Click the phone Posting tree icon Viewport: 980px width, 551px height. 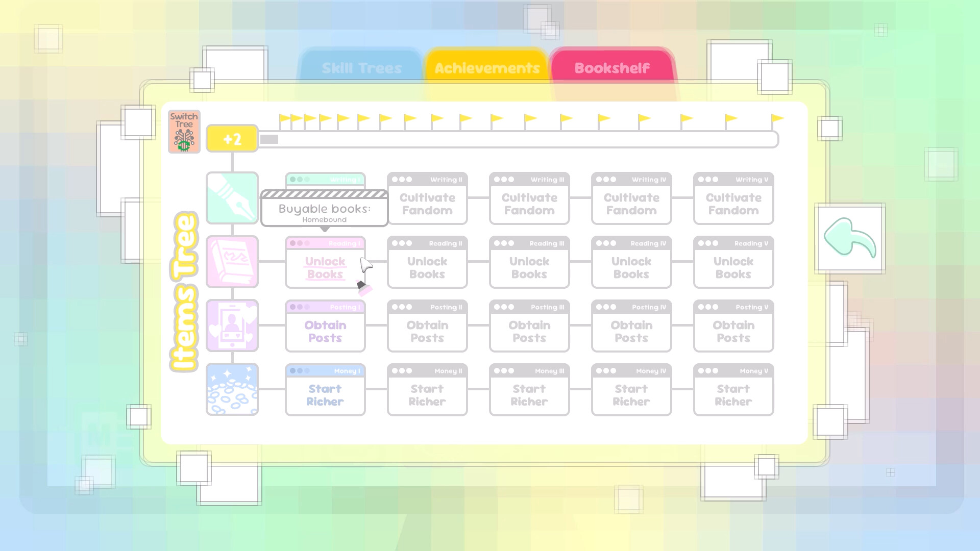(x=232, y=326)
